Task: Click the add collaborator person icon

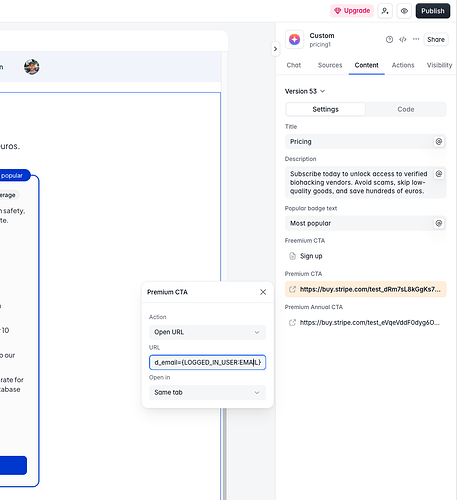Action: (x=385, y=11)
